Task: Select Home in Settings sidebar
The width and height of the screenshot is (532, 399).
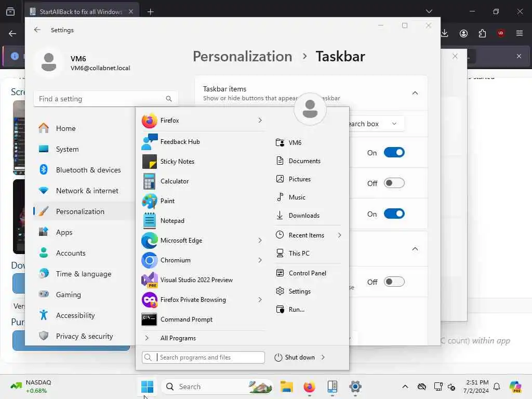Action: click(84, 128)
